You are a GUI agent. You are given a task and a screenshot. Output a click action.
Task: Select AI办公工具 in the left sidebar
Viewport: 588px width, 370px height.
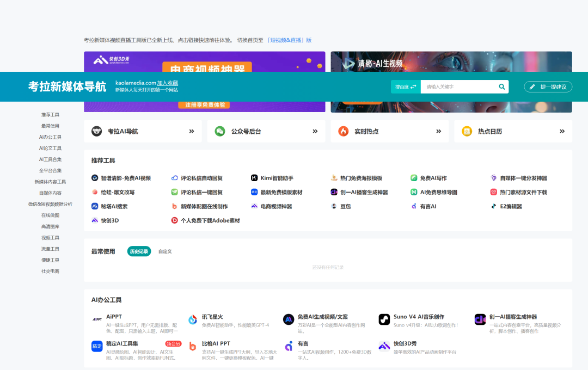click(x=50, y=137)
